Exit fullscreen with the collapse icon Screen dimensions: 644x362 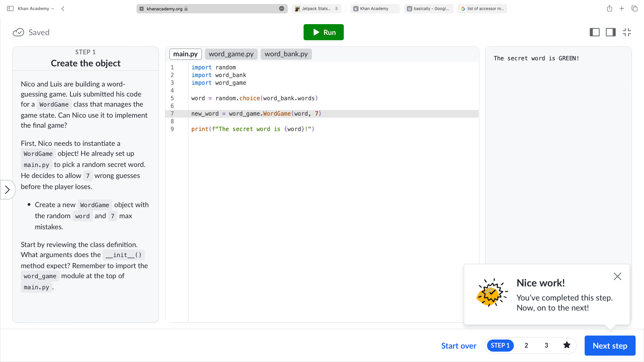627,32
